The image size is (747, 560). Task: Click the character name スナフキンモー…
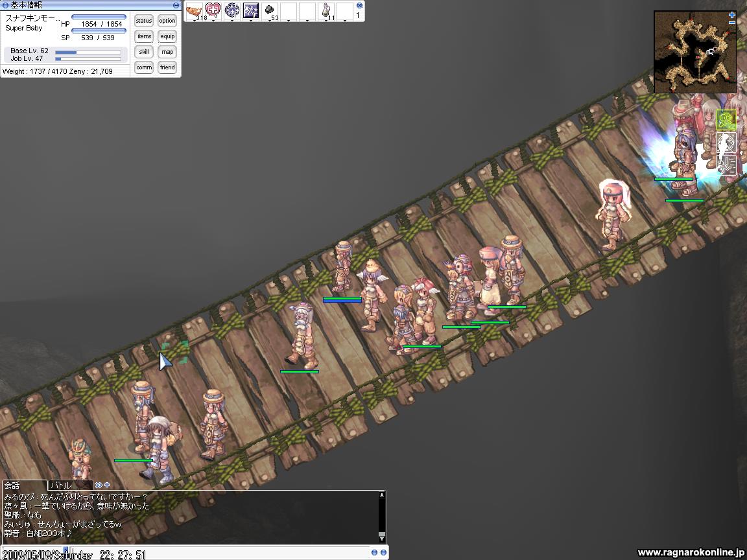(32, 18)
